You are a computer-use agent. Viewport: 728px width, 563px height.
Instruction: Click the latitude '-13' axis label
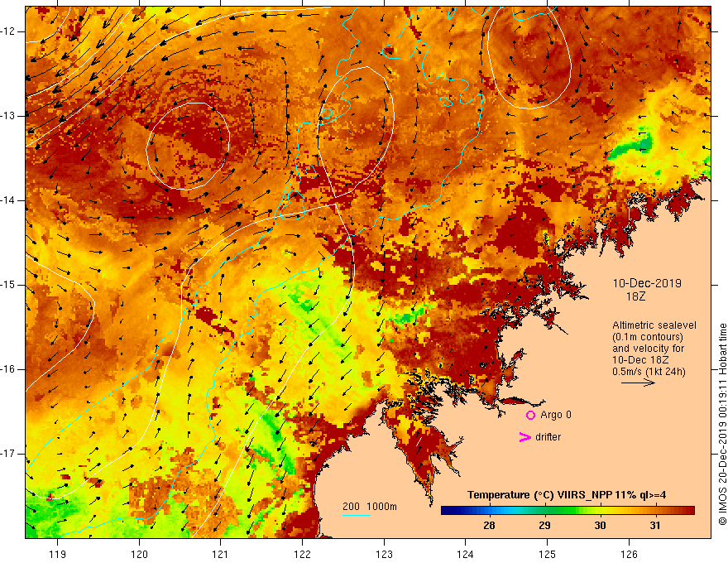pyautogui.click(x=8, y=116)
